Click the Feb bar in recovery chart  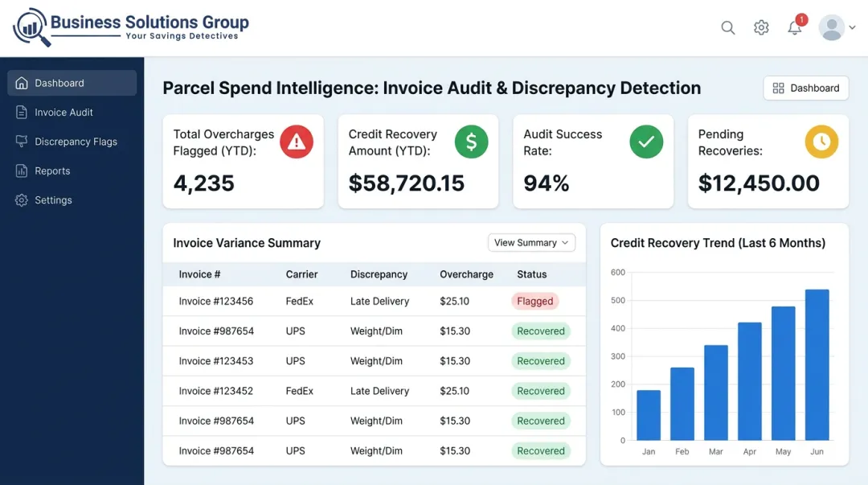[682, 404]
